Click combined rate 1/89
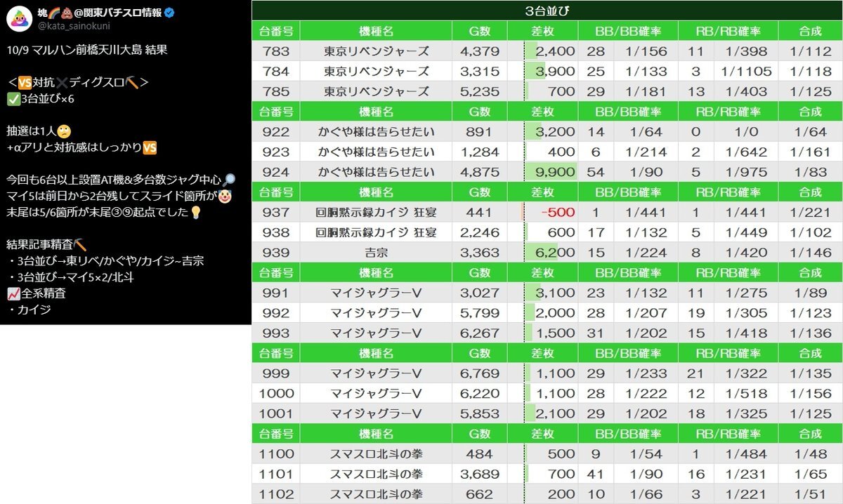The height and width of the screenshot is (504, 843). point(810,293)
